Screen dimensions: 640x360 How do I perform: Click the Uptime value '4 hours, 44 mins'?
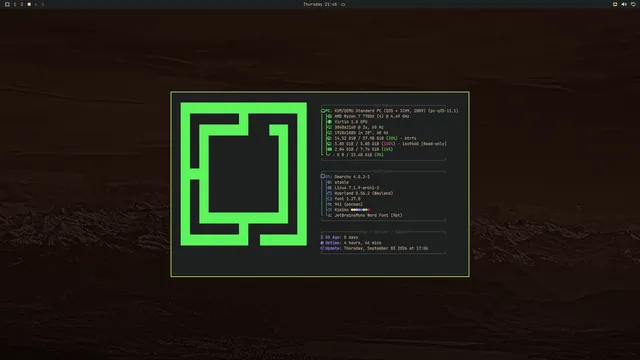point(362,243)
